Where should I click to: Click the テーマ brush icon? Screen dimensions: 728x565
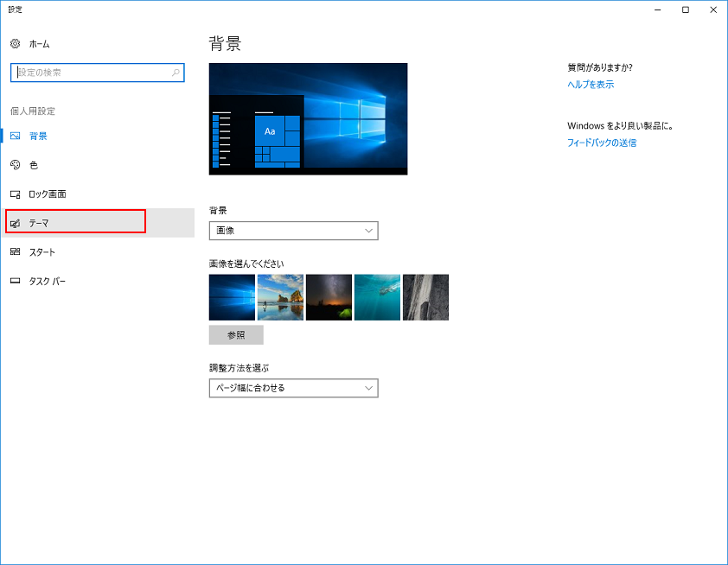pyautogui.click(x=15, y=223)
